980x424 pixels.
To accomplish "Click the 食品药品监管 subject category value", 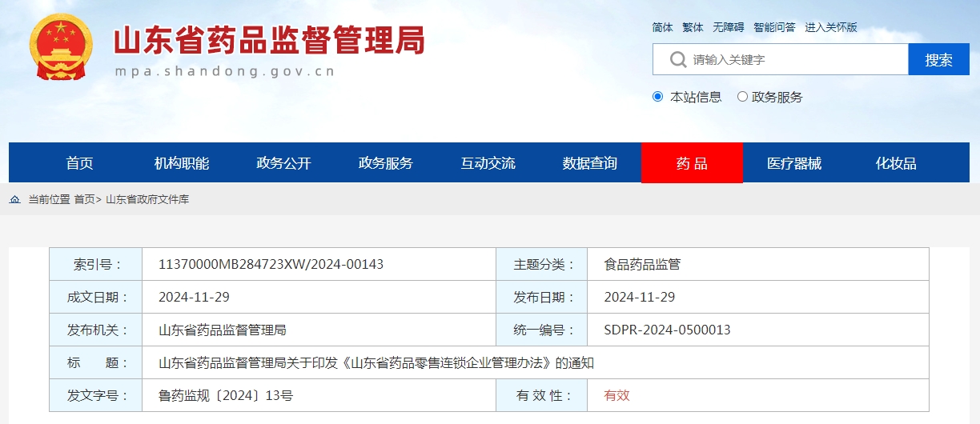I will (x=642, y=264).
